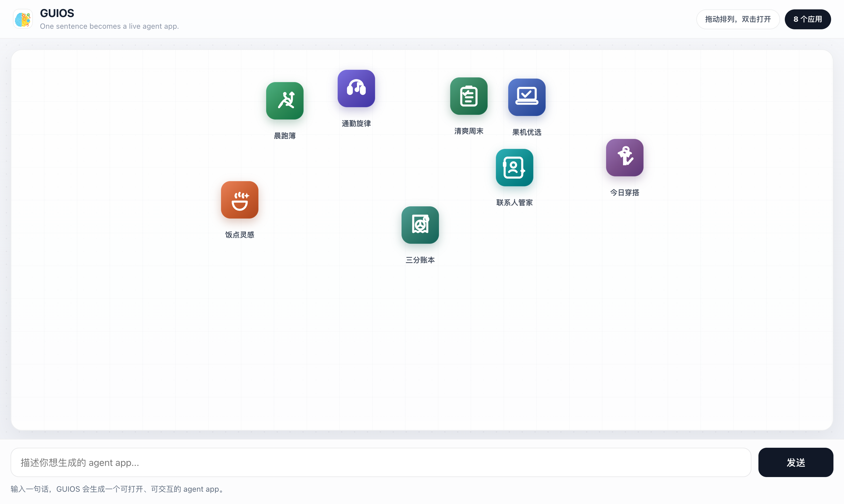
Task: Select the 果机优选 laptop app icon
Action: (527, 97)
